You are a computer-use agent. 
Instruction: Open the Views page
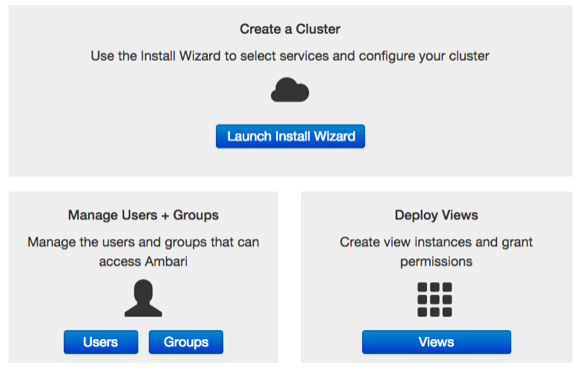click(437, 342)
